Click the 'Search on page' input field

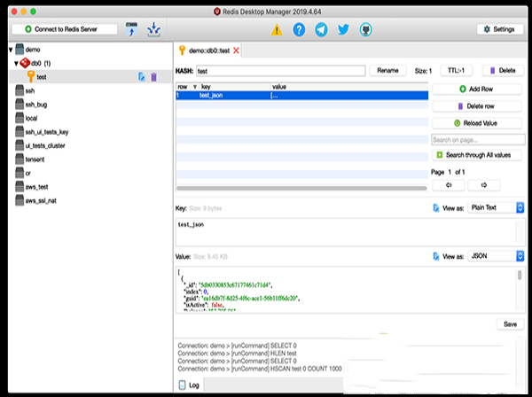[x=478, y=140]
